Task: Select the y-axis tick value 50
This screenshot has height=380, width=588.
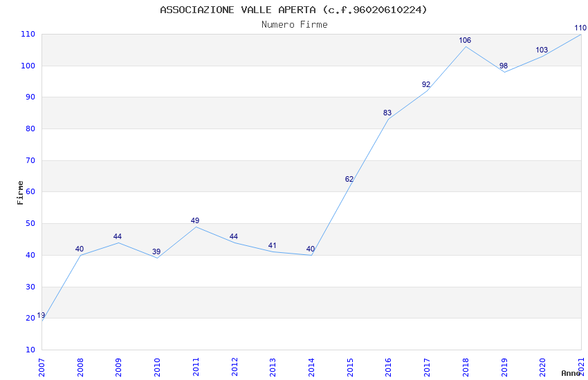Action: 30,223
